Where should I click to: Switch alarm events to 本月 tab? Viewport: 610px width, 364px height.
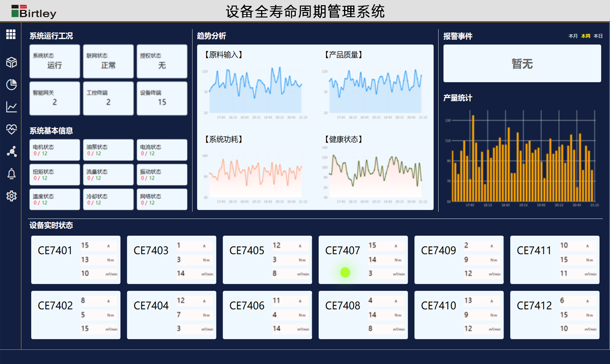pyautogui.click(x=573, y=36)
